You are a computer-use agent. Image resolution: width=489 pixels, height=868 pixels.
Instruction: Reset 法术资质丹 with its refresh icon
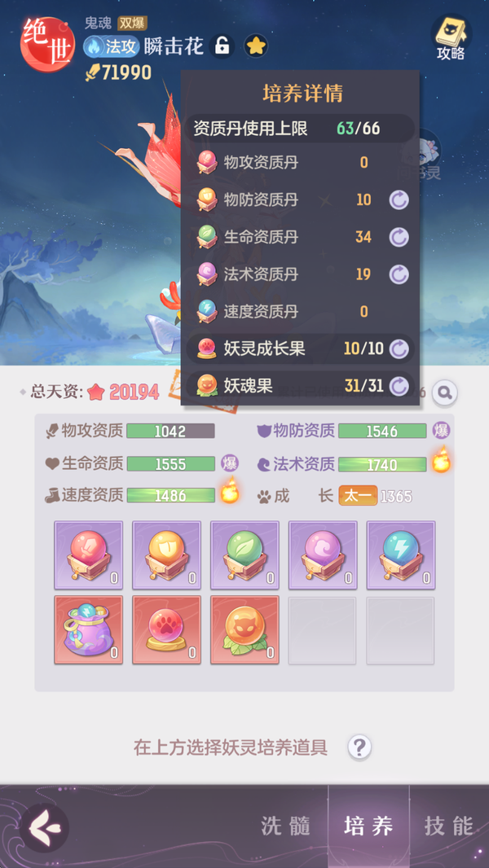pyautogui.click(x=399, y=274)
